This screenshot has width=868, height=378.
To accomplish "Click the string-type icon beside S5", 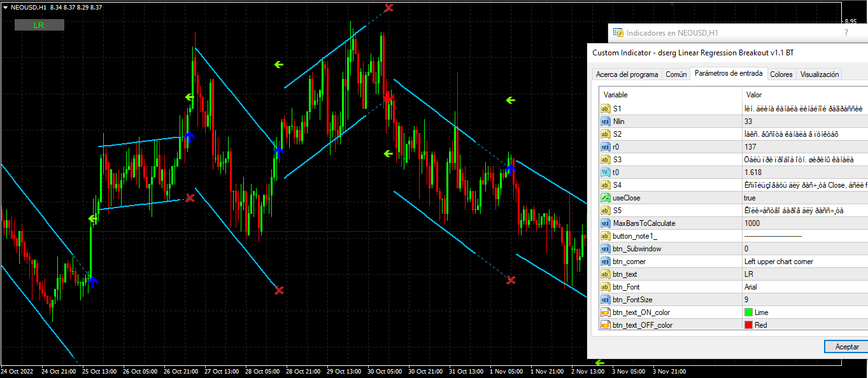I will 605,211.
